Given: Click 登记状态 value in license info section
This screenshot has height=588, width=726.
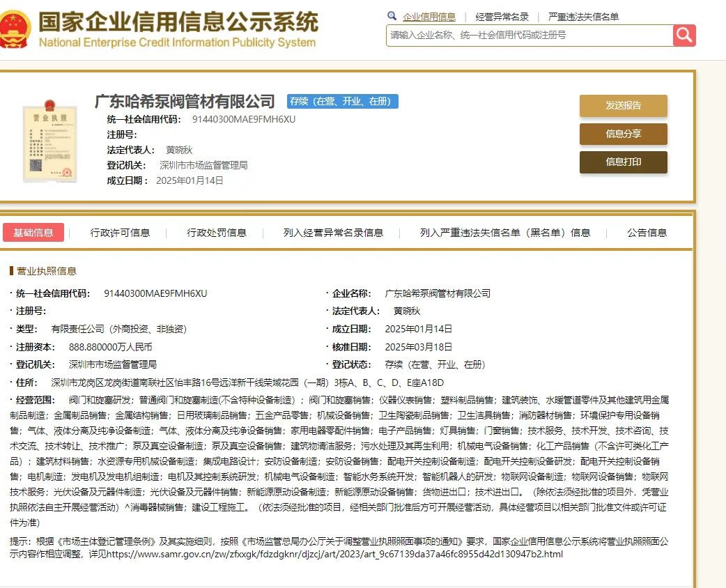Looking at the screenshot, I should point(435,364).
